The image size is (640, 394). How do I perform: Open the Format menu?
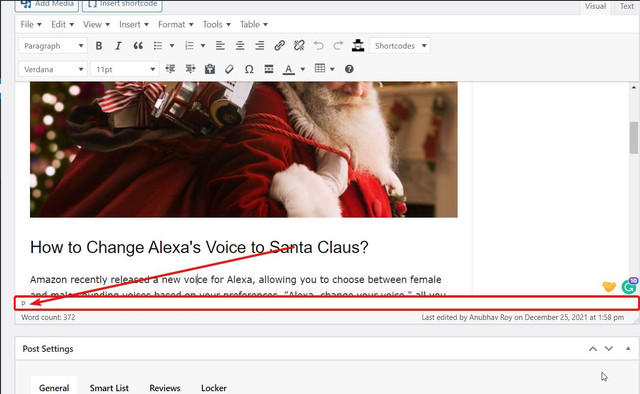pos(176,24)
